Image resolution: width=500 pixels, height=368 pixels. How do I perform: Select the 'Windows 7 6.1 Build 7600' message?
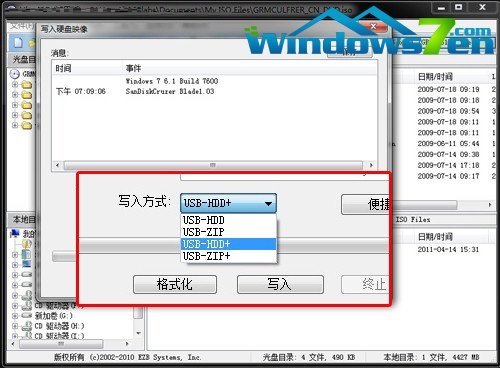(x=172, y=81)
